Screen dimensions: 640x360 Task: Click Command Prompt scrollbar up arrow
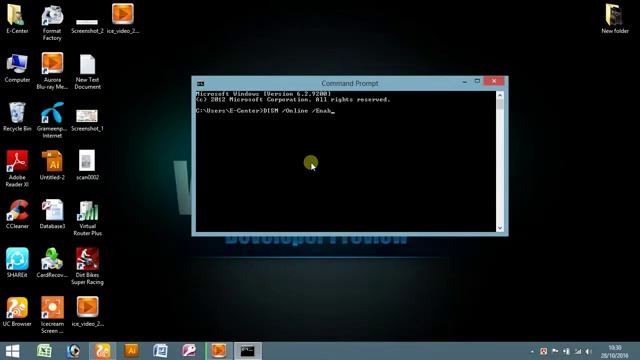[x=500, y=95]
